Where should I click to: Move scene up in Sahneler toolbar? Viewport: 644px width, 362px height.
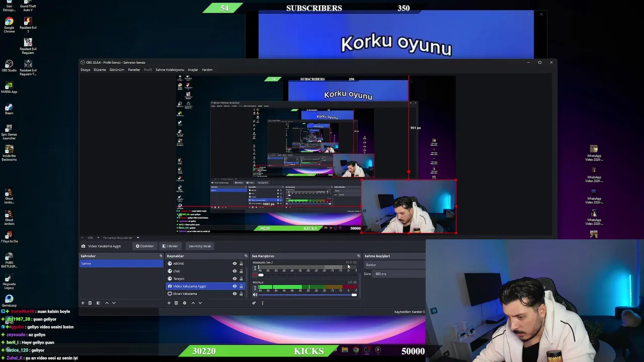click(107, 303)
